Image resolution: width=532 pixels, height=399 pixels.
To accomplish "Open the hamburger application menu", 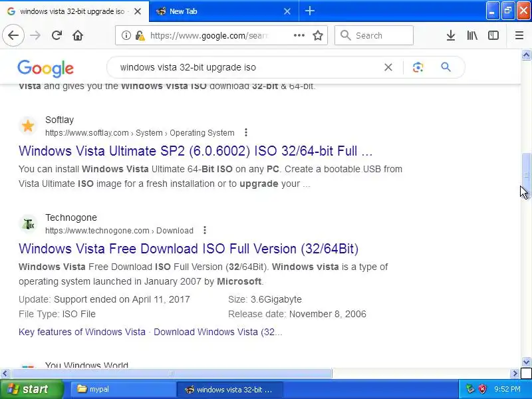I will [519, 35].
